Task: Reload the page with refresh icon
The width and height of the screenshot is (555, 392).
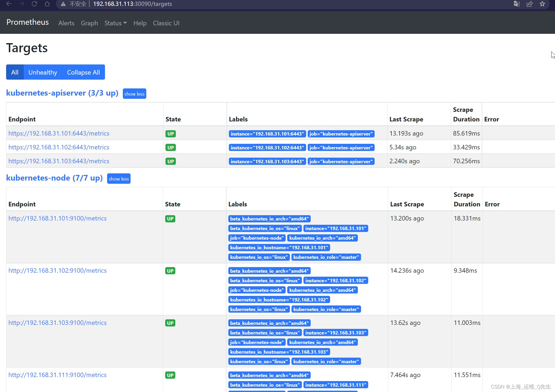Action: pyautogui.click(x=34, y=4)
